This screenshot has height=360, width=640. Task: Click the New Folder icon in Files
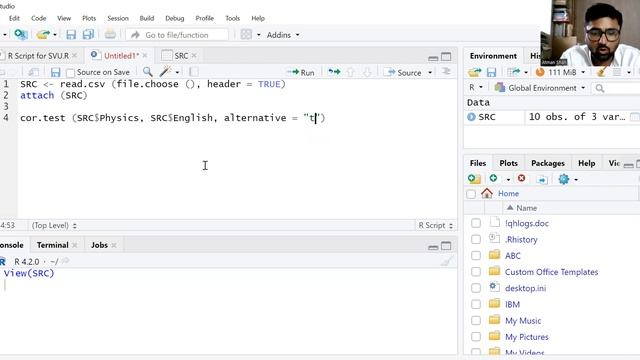[474, 179]
